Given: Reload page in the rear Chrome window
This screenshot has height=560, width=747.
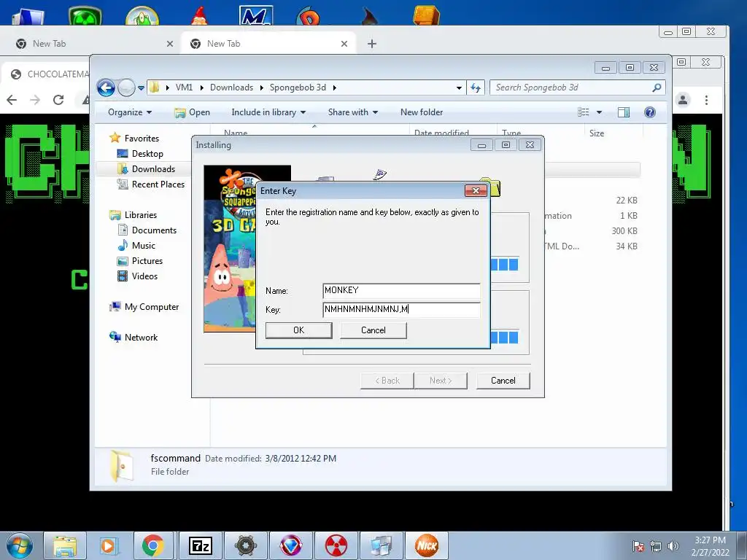Looking at the screenshot, I should (58, 100).
